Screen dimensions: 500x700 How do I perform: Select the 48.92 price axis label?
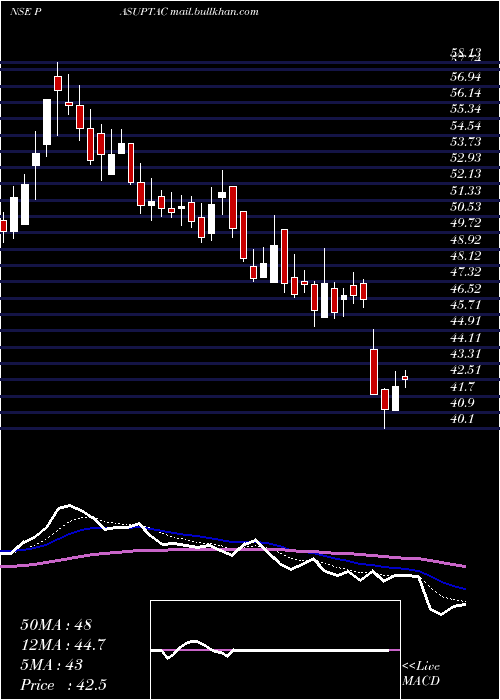[465, 240]
